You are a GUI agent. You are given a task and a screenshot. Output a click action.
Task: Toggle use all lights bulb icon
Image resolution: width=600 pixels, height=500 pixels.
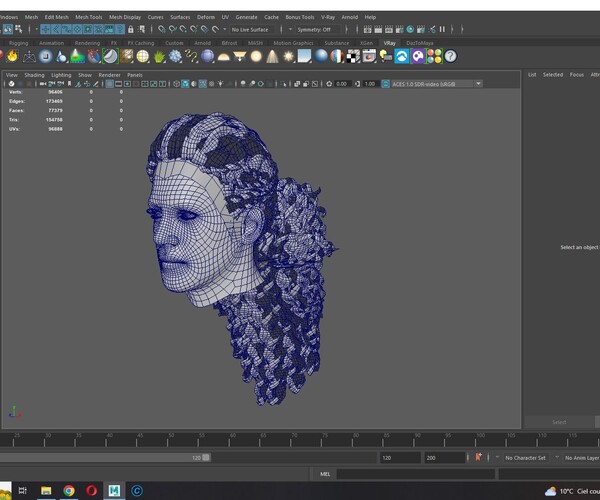click(220, 84)
